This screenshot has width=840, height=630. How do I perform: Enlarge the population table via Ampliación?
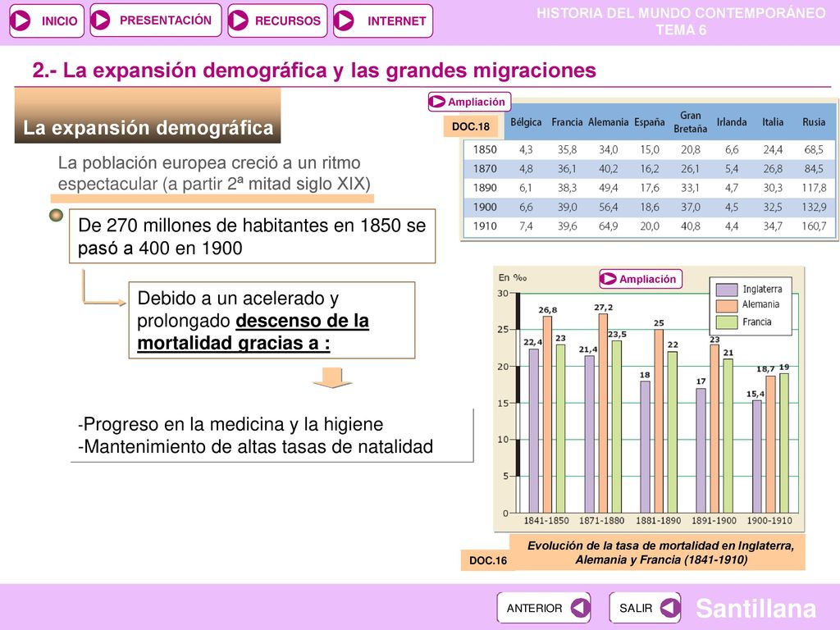(469, 101)
